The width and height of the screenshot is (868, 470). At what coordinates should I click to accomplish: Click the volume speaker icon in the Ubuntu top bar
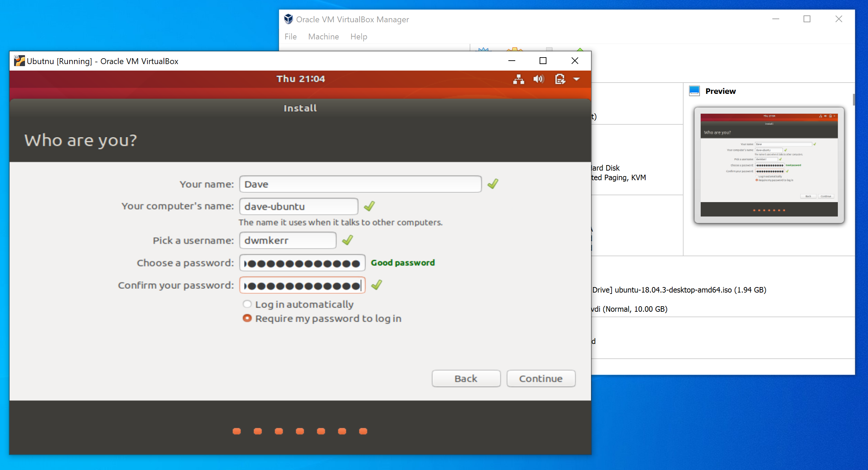tap(539, 79)
